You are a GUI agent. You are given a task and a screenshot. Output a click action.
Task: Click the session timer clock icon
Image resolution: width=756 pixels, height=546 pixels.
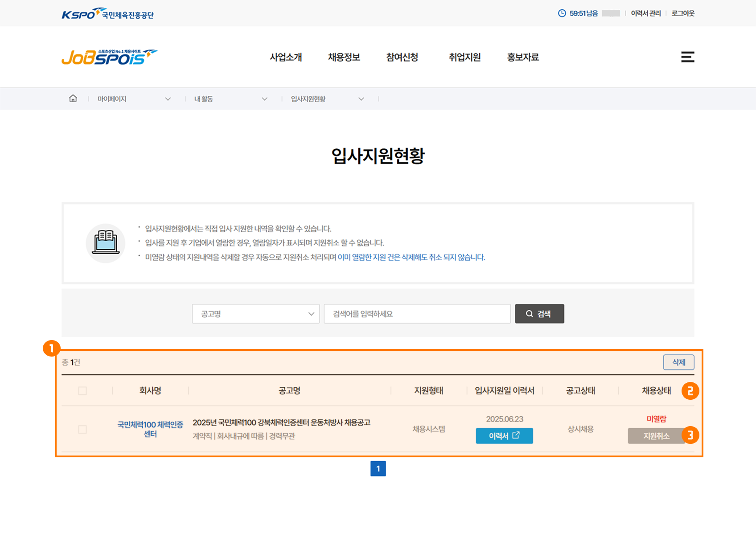(x=562, y=13)
